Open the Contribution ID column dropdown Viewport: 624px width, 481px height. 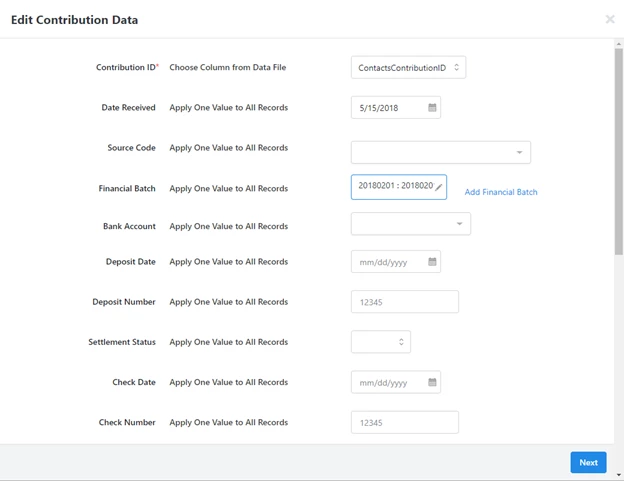pos(408,67)
